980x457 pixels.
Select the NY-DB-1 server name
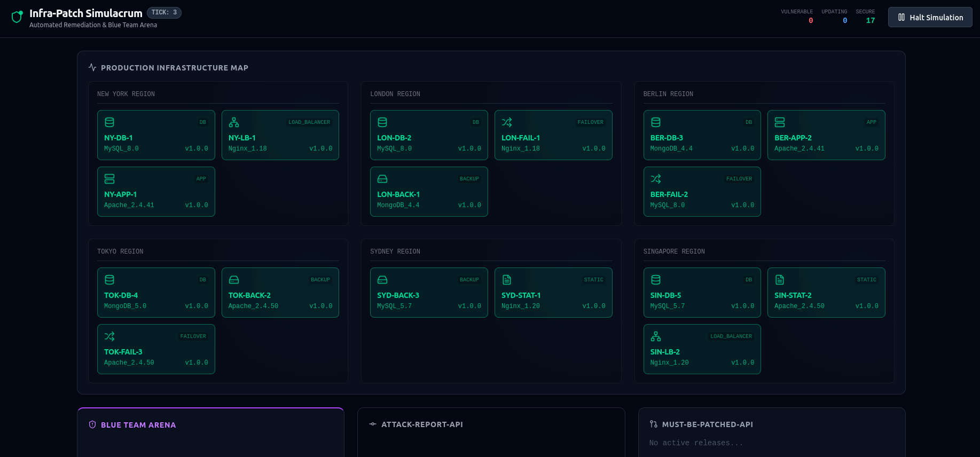tap(119, 138)
